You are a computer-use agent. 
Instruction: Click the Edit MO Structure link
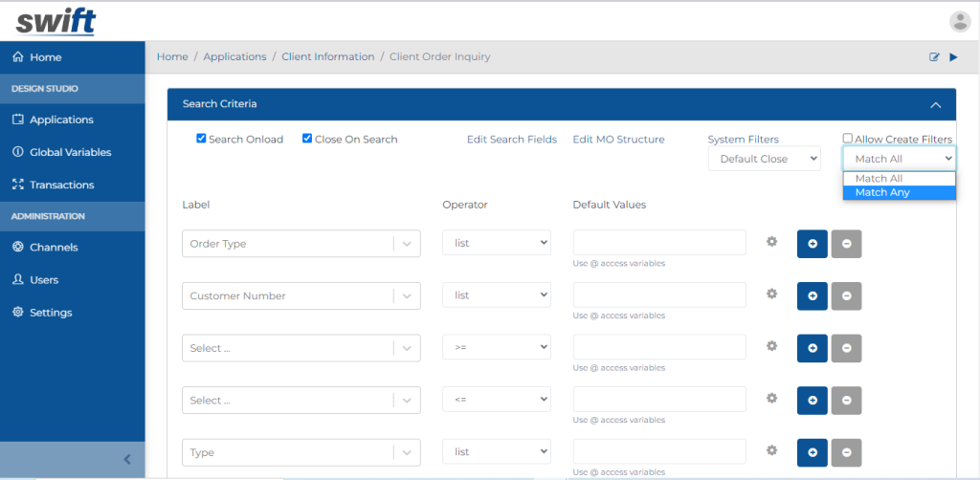(618, 140)
